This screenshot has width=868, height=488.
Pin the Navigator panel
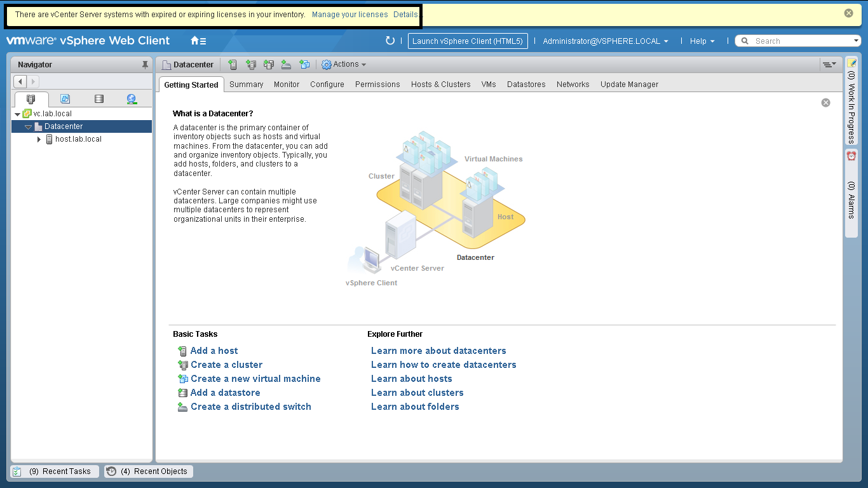145,65
